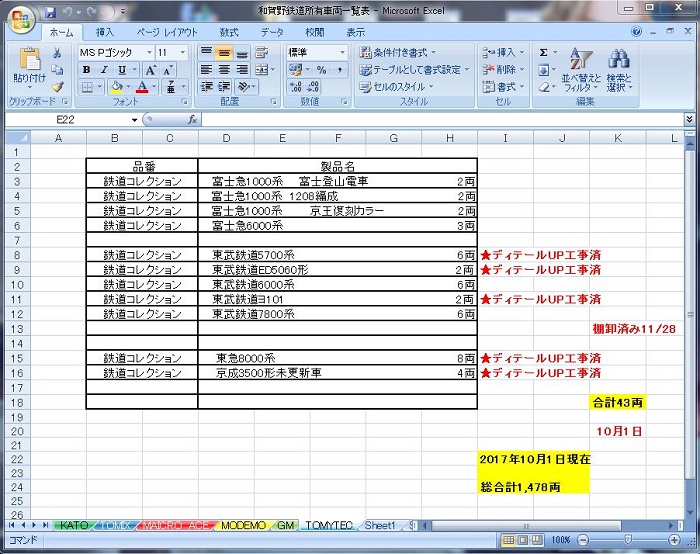Viewport: 700px width, 554px height.
Task: Open the Name Box dropdown arrow
Action: tap(134, 120)
